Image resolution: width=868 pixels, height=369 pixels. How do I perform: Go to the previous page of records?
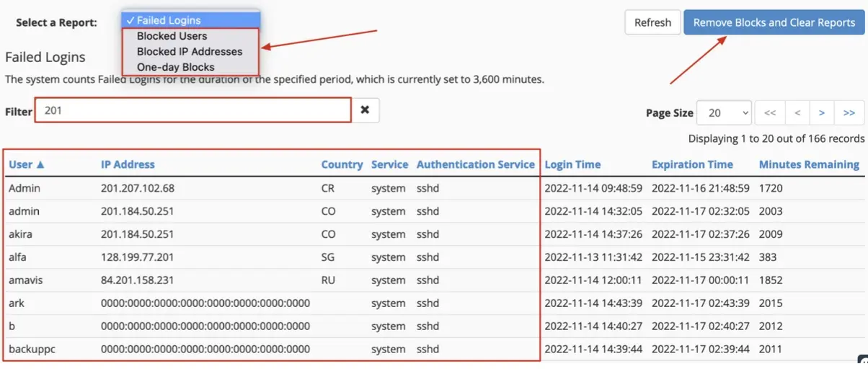coord(797,113)
